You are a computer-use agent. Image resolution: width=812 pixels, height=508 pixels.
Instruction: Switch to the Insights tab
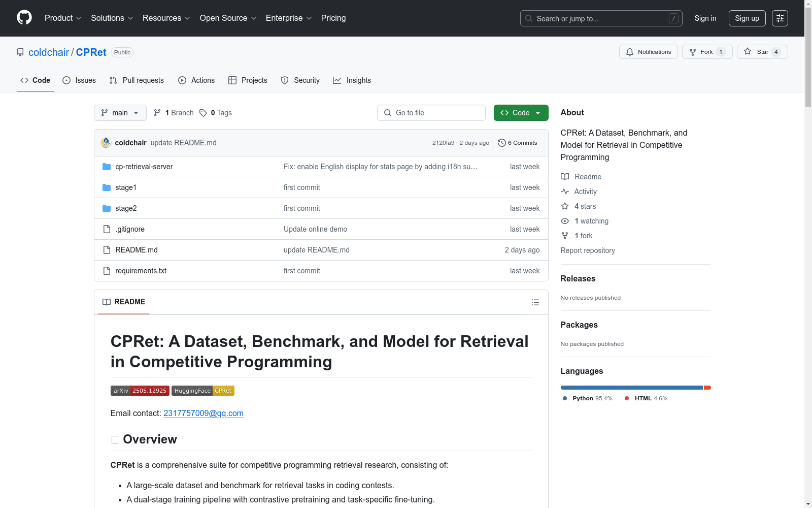point(352,80)
